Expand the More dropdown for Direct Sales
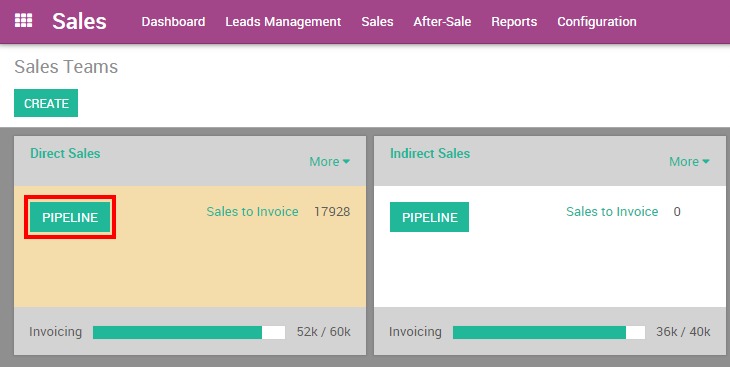 click(330, 162)
